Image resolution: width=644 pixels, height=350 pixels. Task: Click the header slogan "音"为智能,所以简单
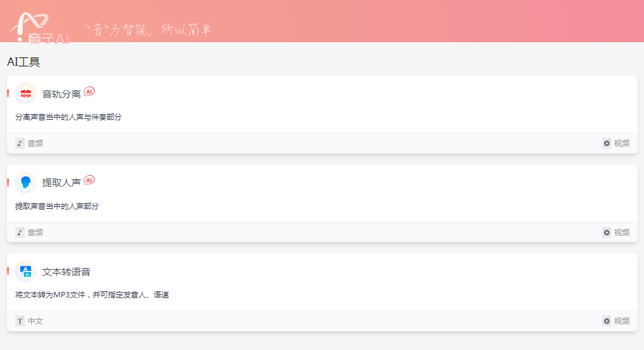click(148, 30)
